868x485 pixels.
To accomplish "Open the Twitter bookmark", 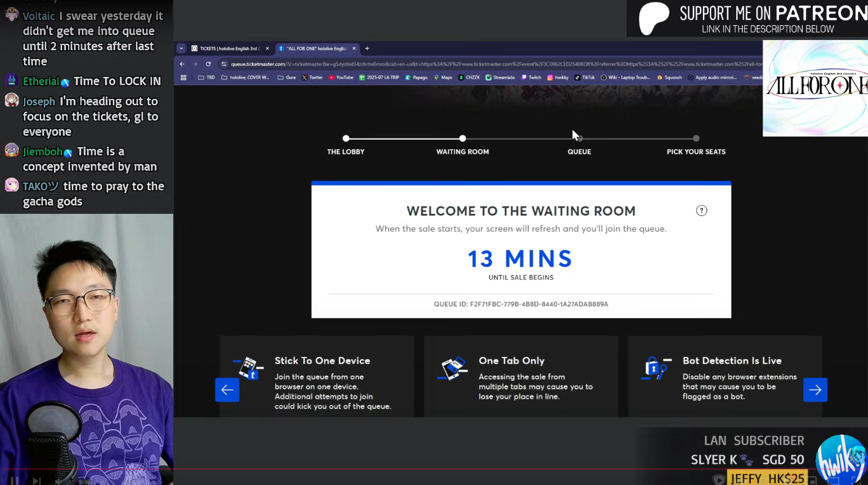I will (x=312, y=77).
